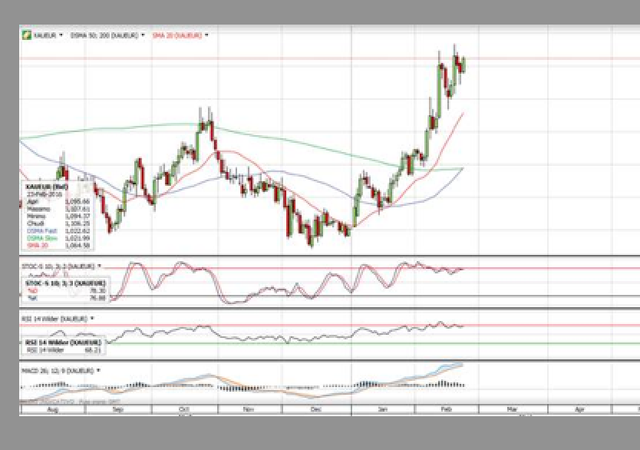
Task: Open the DSMA 50; 200 indicator dropdown
Action: [x=143, y=35]
